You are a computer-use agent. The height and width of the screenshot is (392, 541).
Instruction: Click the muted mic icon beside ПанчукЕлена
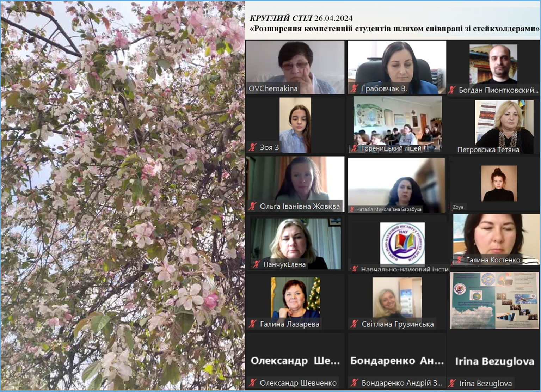tap(256, 264)
